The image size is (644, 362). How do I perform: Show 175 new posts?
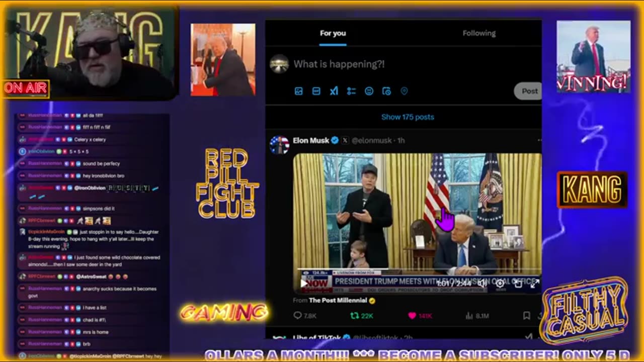point(407,117)
